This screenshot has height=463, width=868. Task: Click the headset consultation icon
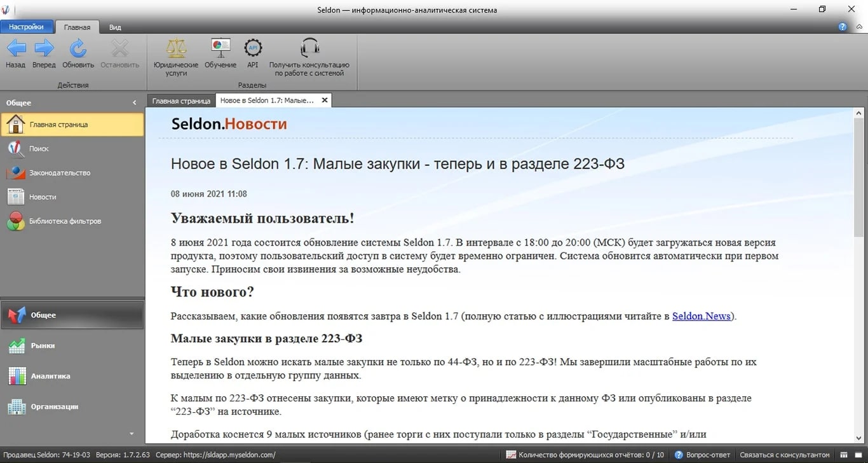click(309, 48)
